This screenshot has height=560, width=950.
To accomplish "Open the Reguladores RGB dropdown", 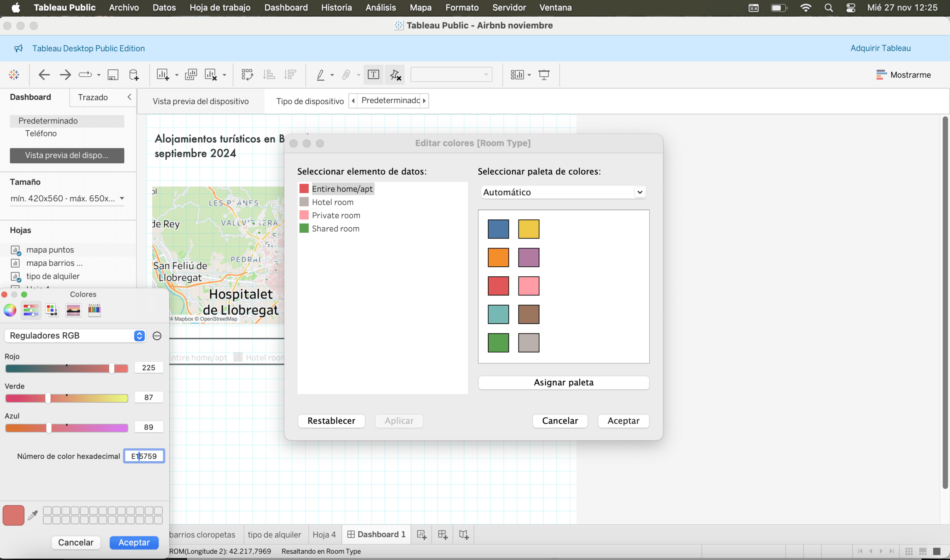I will point(76,336).
